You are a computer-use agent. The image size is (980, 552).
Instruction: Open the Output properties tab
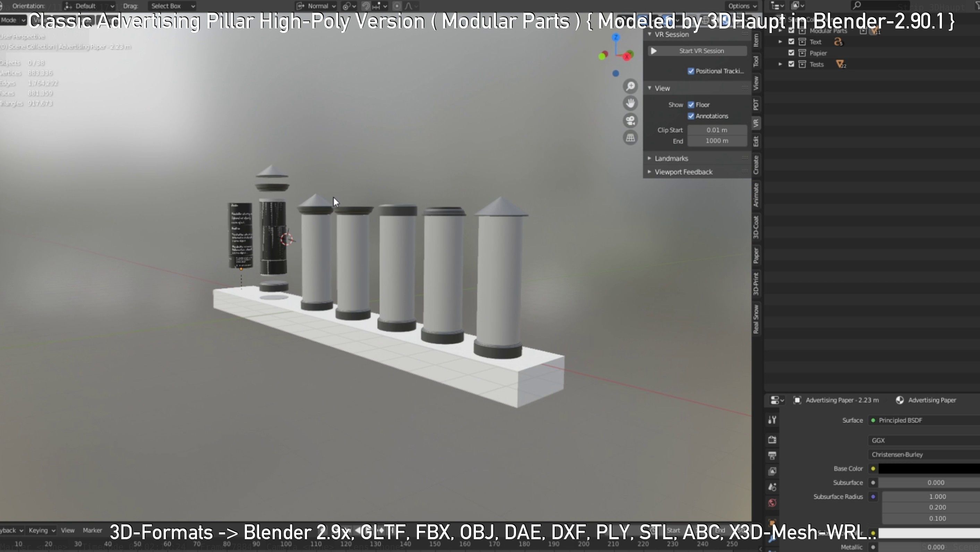772,455
